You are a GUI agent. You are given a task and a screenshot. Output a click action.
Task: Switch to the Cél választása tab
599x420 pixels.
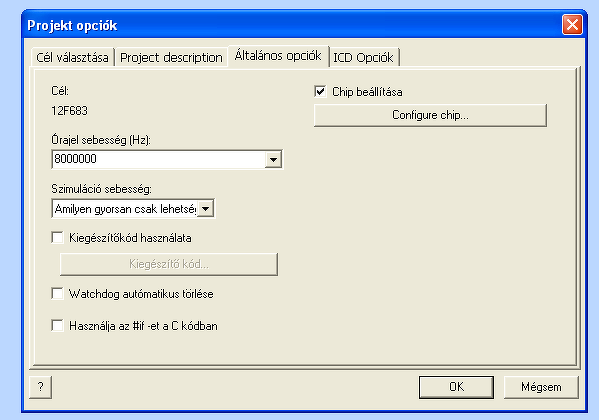(72, 57)
